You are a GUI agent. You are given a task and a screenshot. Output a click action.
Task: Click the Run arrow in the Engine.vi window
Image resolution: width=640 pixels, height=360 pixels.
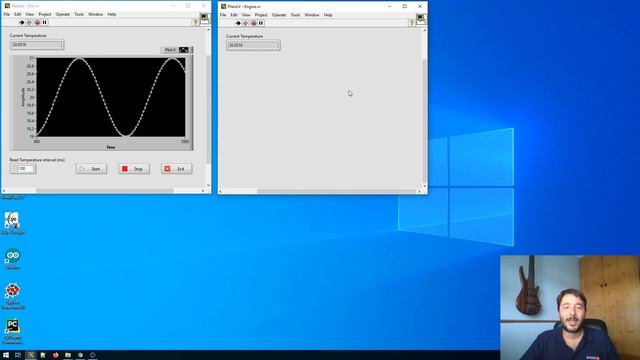pyautogui.click(x=238, y=23)
